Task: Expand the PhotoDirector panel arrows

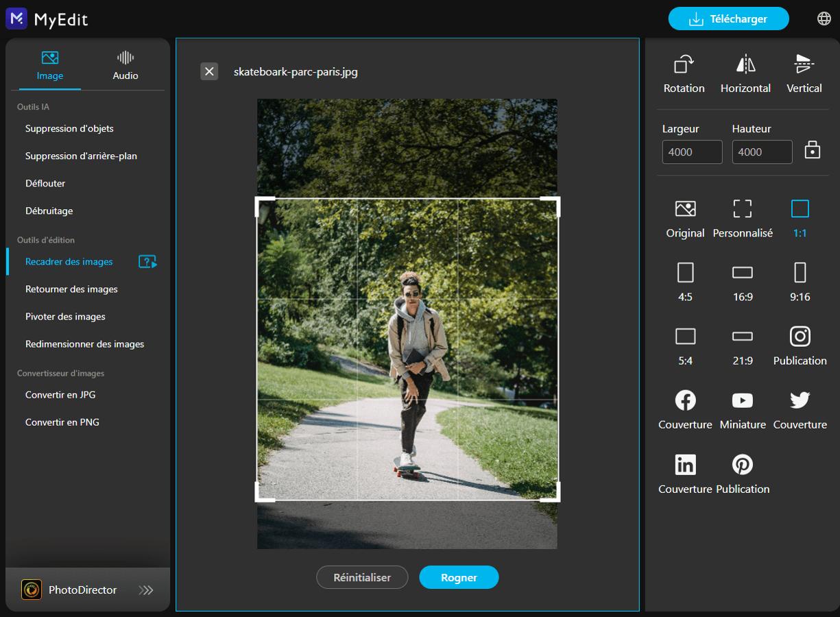Action: [145, 590]
